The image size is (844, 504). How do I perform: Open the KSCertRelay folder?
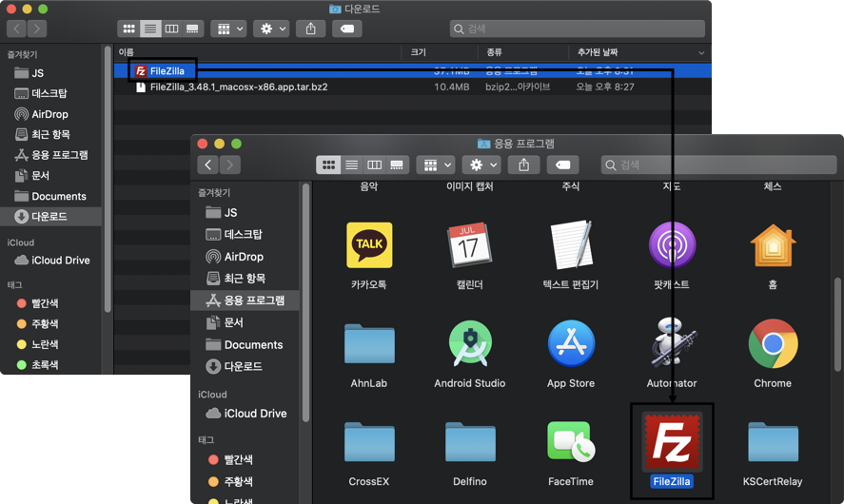pyautogui.click(x=773, y=443)
